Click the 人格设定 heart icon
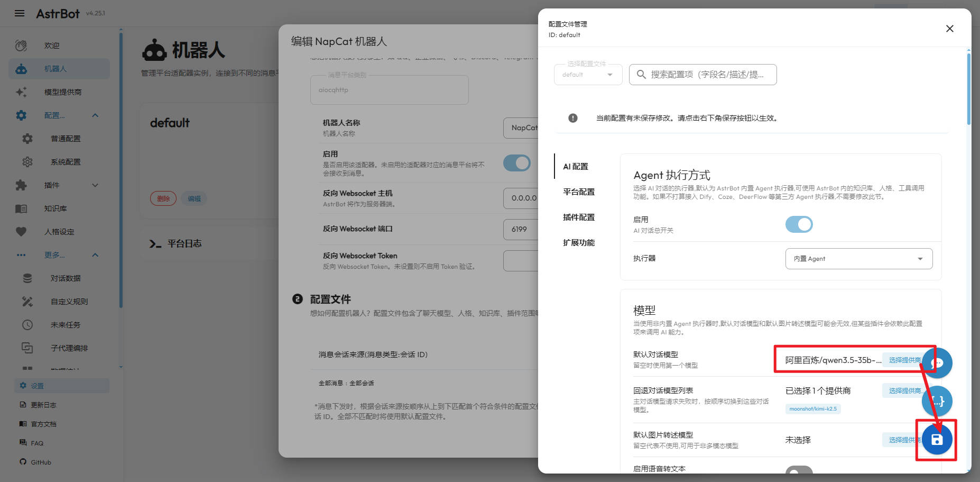 (21, 232)
